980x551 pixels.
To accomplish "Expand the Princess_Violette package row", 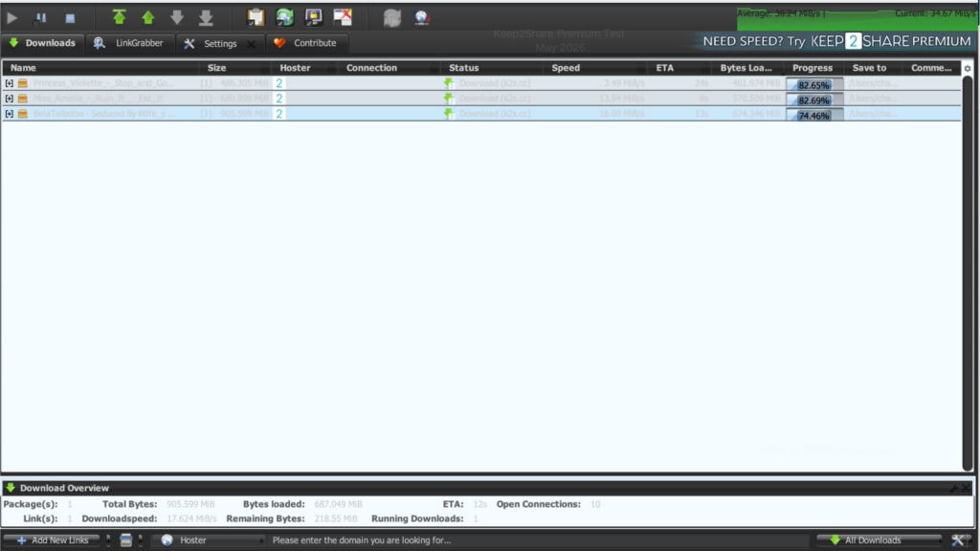I will coord(9,83).
